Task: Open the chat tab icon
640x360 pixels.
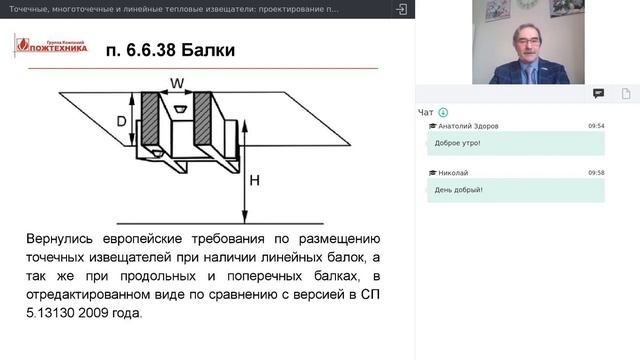Action: (x=598, y=94)
